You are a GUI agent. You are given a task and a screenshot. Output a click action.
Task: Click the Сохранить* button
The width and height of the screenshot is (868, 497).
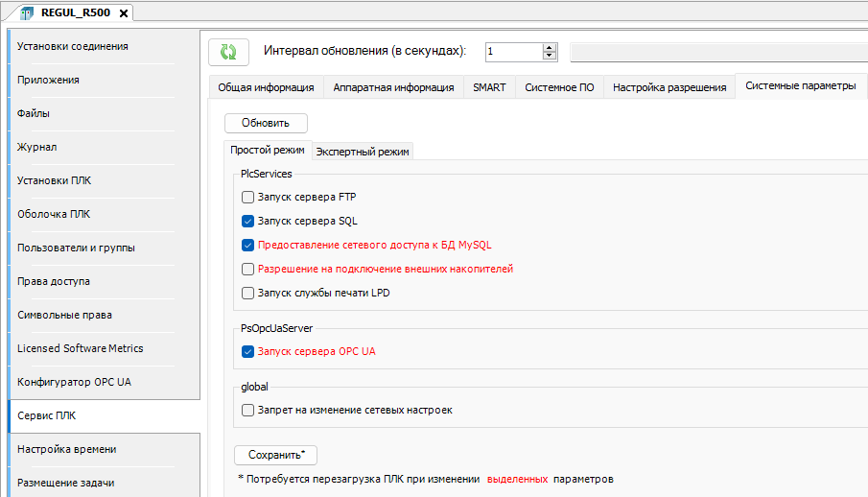coord(276,455)
